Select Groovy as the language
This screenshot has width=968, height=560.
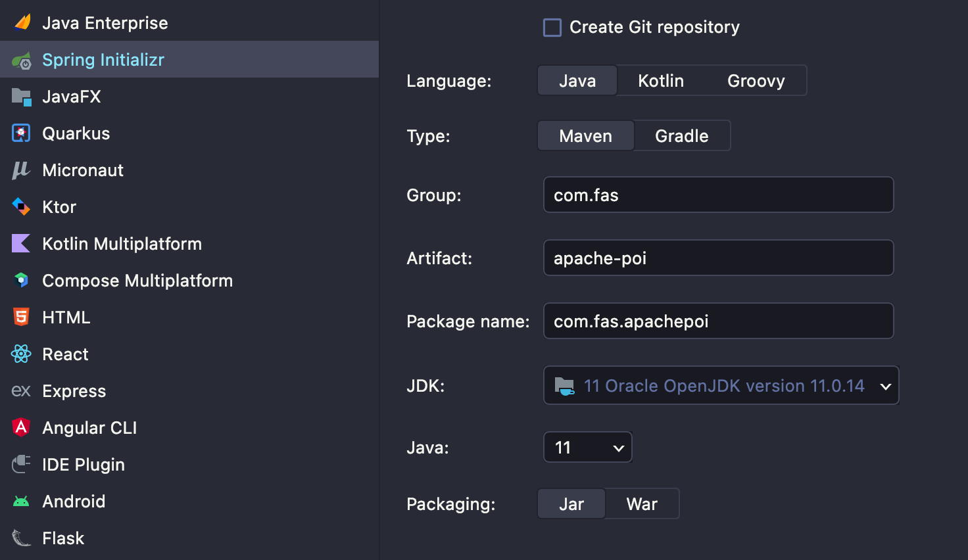756,81
